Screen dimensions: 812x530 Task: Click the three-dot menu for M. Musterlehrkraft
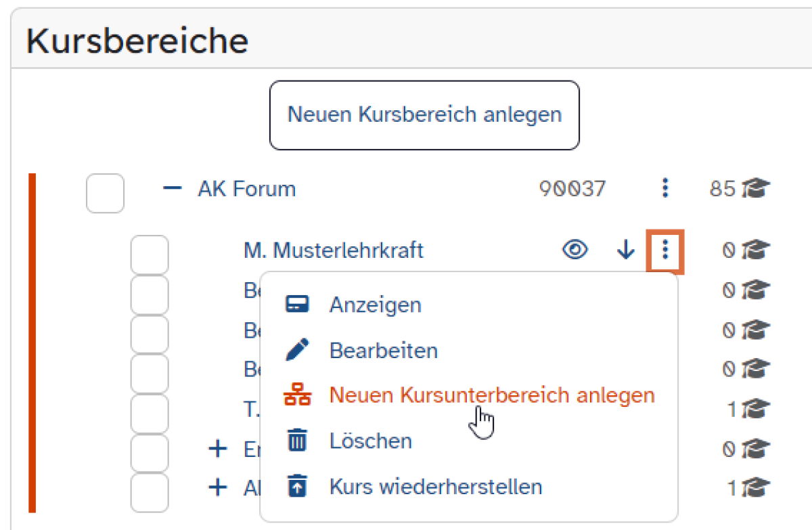click(666, 251)
